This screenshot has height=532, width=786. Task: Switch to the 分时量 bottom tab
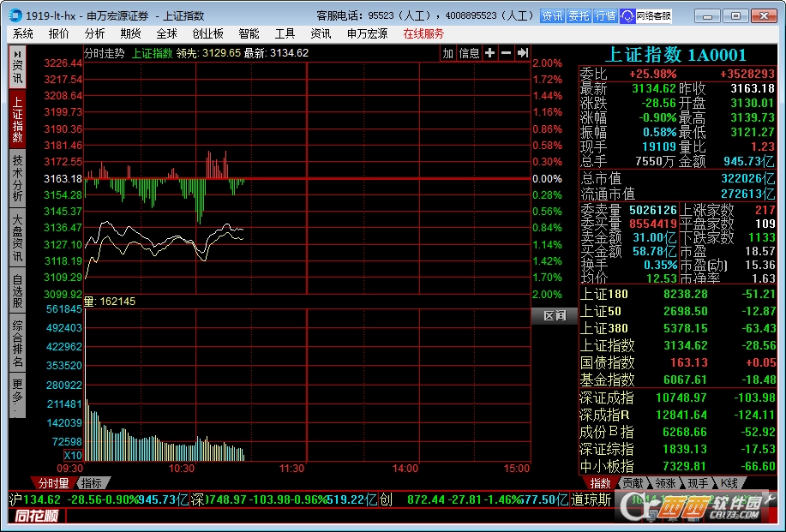point(53,483)
